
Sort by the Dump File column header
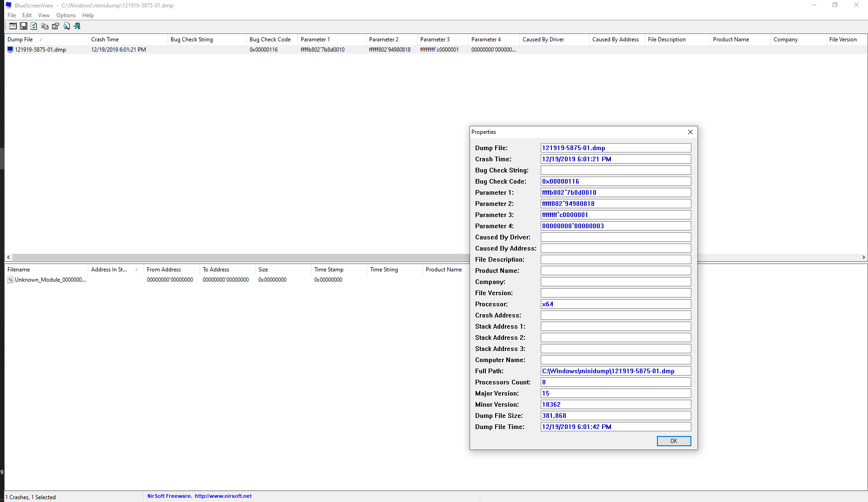[46, 40]
